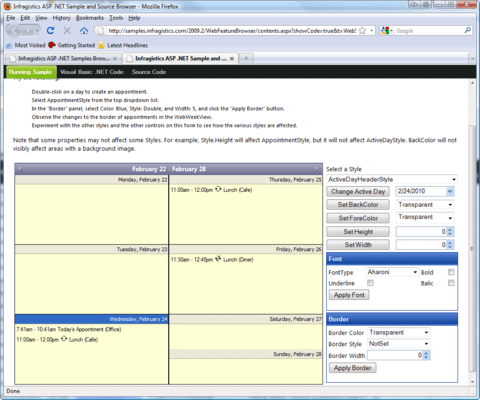The width and height of the screenshot is (480, 400).
Task: Click the Apply Border button
Action: (x=353, y=368)
